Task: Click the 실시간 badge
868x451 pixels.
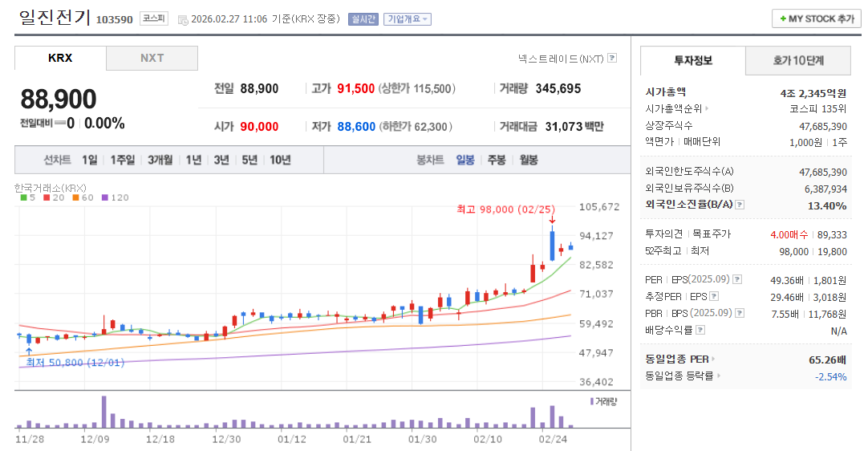Action: (363, 19)
